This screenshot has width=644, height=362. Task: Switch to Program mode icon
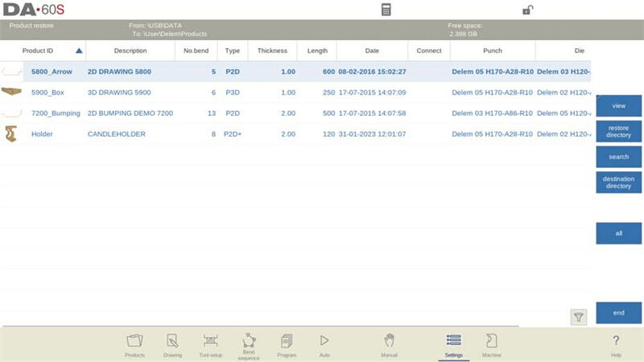click(287, 343)
